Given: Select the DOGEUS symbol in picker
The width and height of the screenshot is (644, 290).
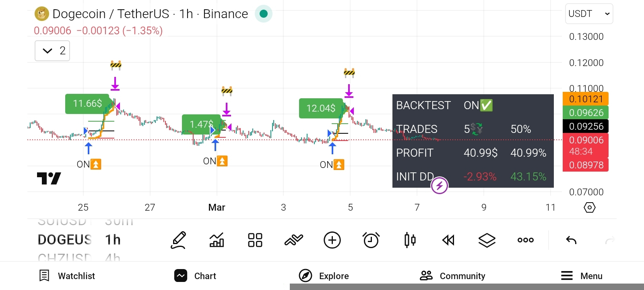Looking at the screenshot, I should tap(64, 240).
